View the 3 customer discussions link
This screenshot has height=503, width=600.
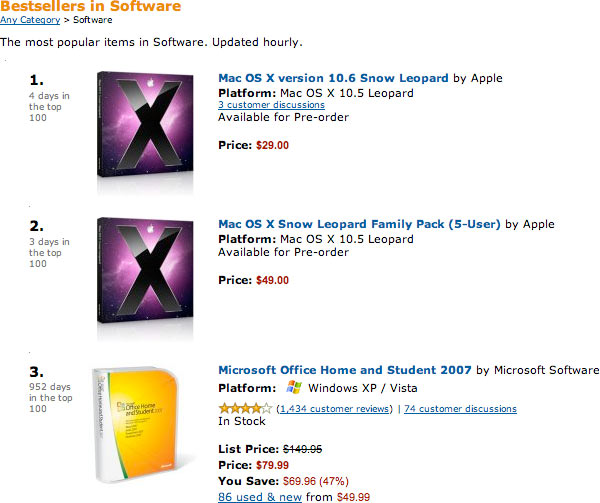click(271, 105)
